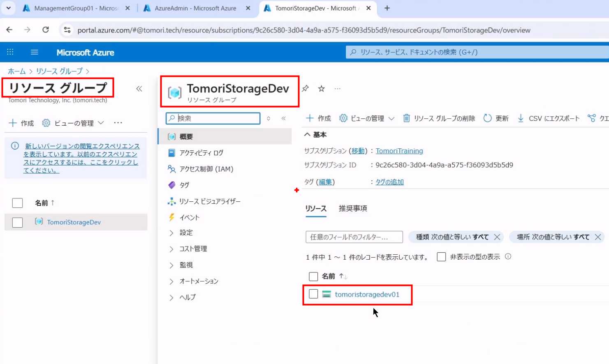Open the TomoriTraining subscription link
This screenshot has height=364, width=609.
click(x=399, y=151)
